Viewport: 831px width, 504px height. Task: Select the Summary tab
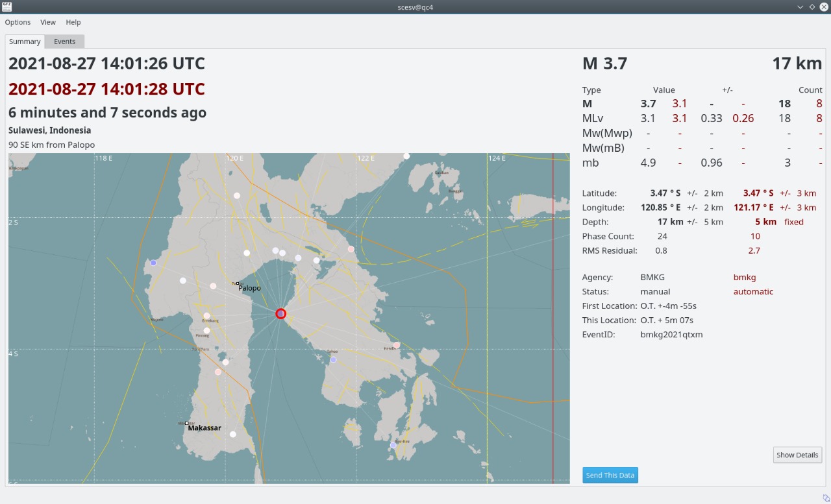click(x=25, y=42)
